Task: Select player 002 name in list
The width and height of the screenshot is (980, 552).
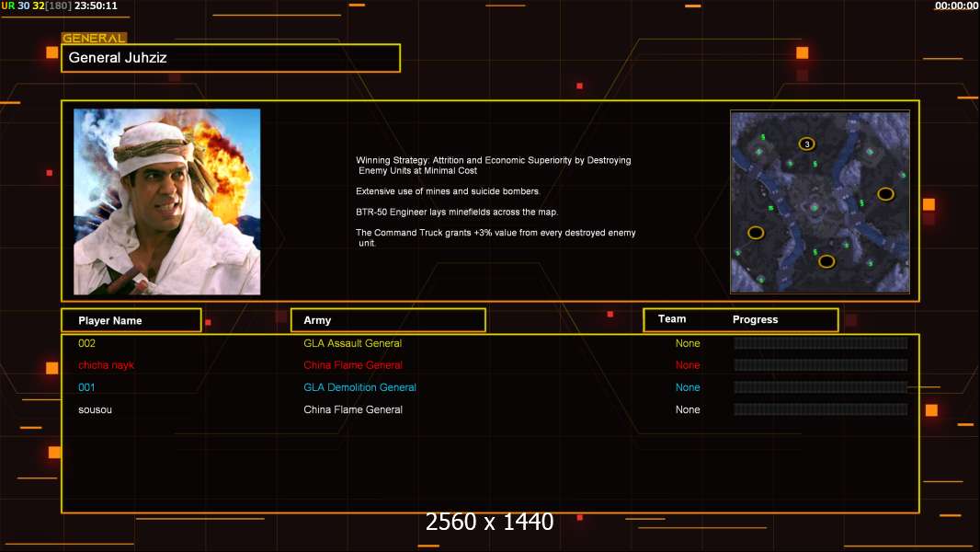Action: tap(86, 343)
